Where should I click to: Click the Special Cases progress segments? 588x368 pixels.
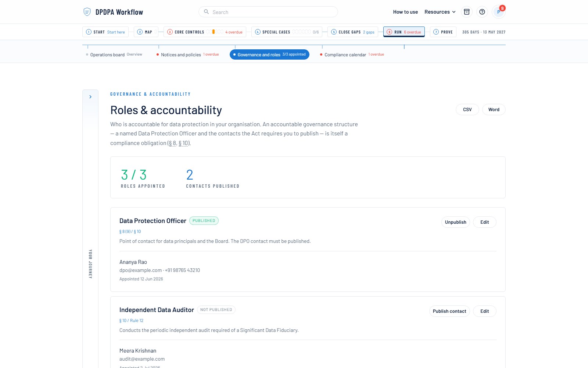point(301,32)
